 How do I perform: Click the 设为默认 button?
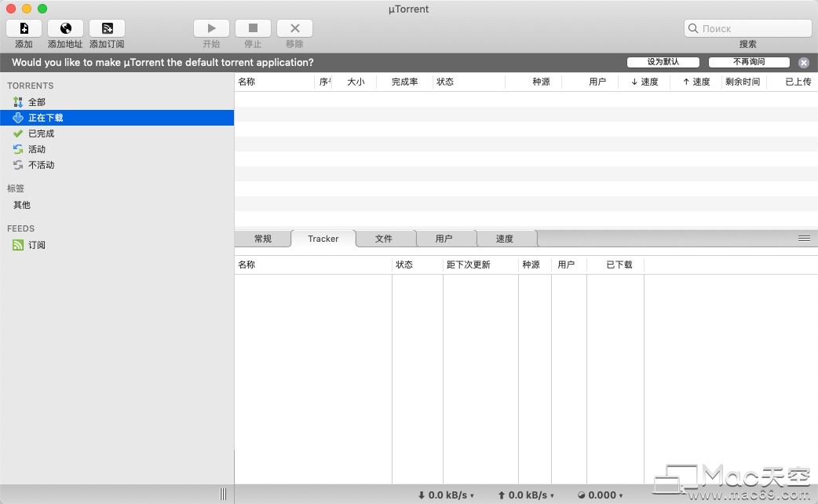pos(663,62)
